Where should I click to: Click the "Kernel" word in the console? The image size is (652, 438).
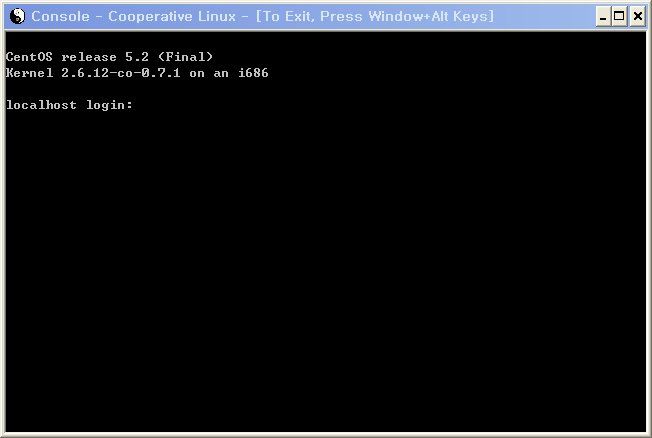coord(30,73)
